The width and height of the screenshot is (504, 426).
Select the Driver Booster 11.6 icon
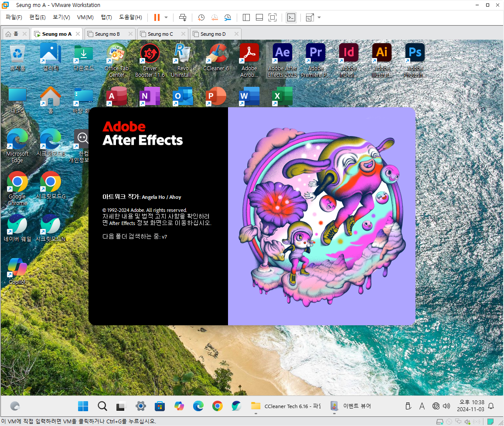point(150,61)
